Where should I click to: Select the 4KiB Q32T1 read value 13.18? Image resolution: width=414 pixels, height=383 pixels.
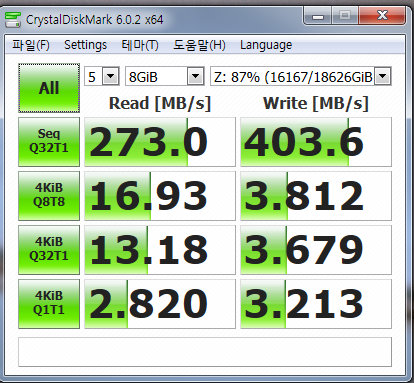pos(160,250)
